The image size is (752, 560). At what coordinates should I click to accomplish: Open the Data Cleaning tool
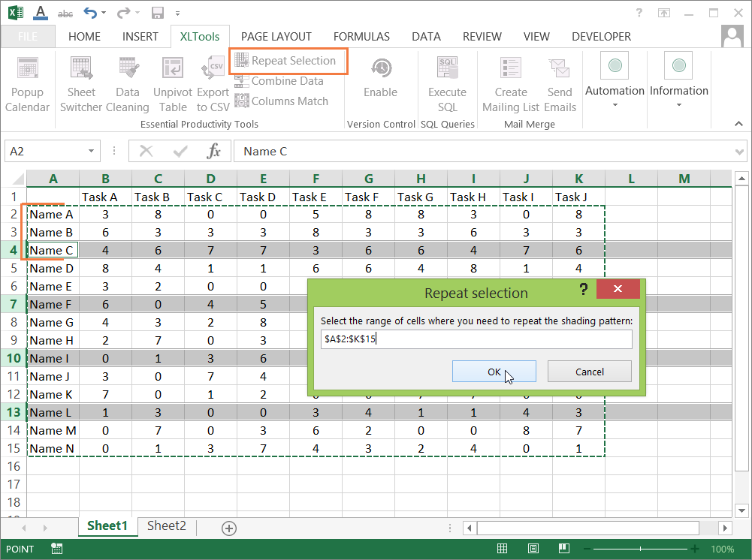click(x=128, y=83)
